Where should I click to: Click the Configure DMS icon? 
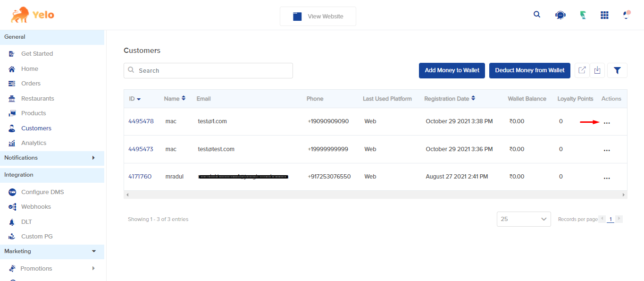click(12, 192)
